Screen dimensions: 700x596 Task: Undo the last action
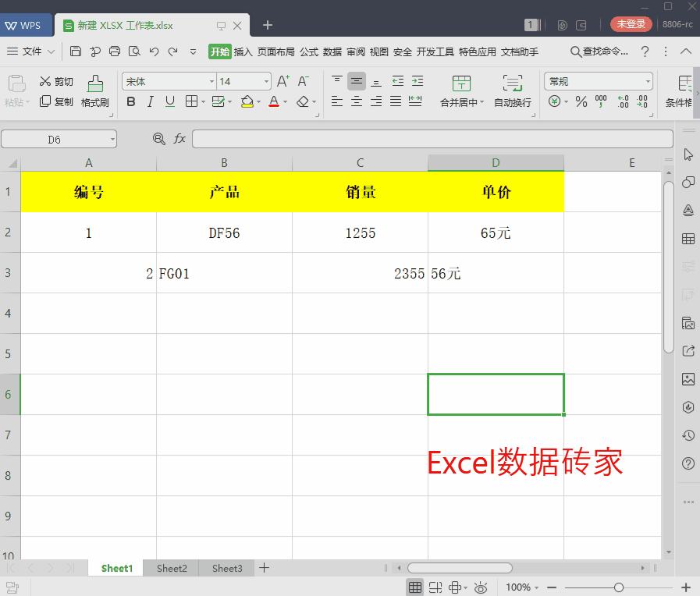pos(154,51)
